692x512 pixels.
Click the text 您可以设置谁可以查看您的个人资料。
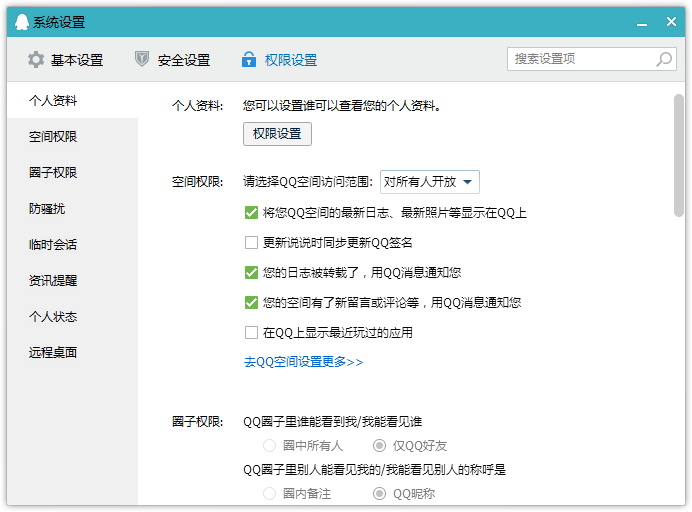click(342, 106)
